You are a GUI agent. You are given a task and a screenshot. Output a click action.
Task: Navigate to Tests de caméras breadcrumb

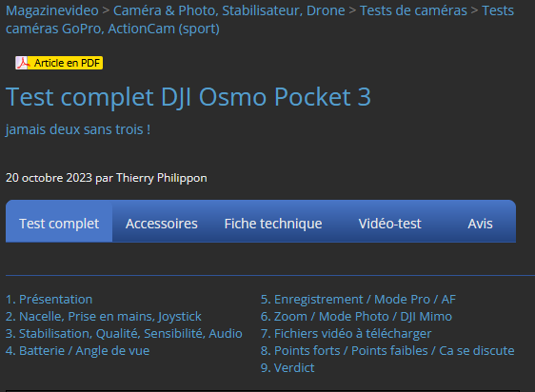tap(413, 10)
